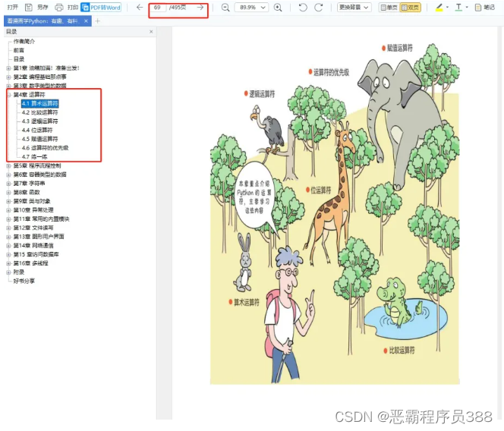The width and height of the screenshot is (504, 431).
Task: Select 第12章 文件读写 chapter title
Action: tap(33, 228)
